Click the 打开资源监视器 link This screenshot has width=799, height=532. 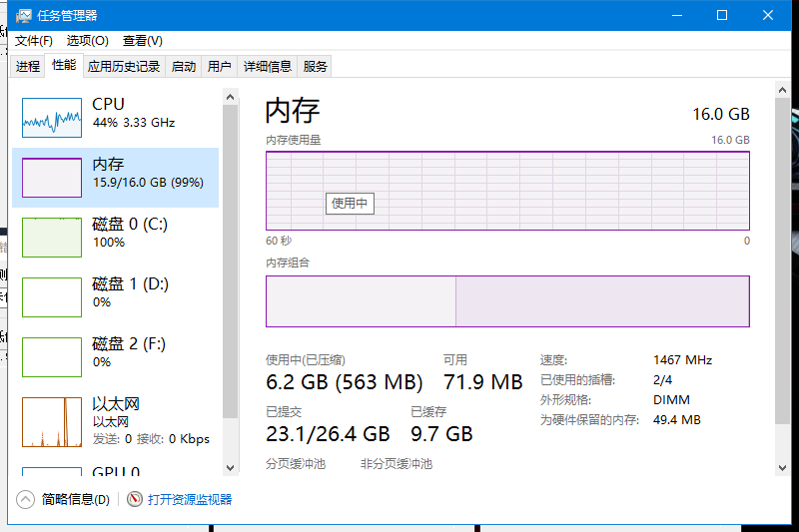click(x=190, y=499)
